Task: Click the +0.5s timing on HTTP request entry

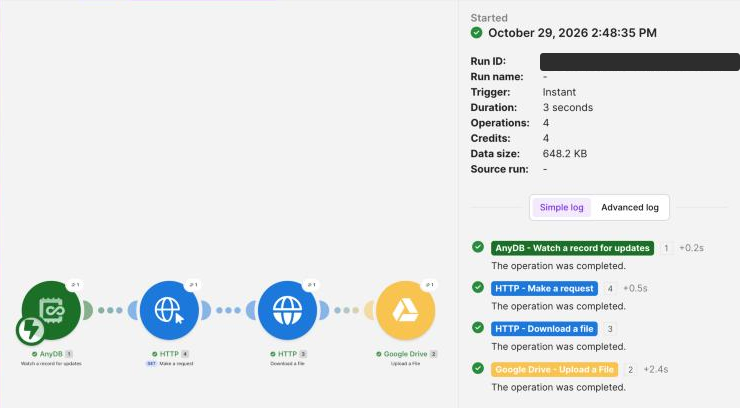Action: pos(635,288)
